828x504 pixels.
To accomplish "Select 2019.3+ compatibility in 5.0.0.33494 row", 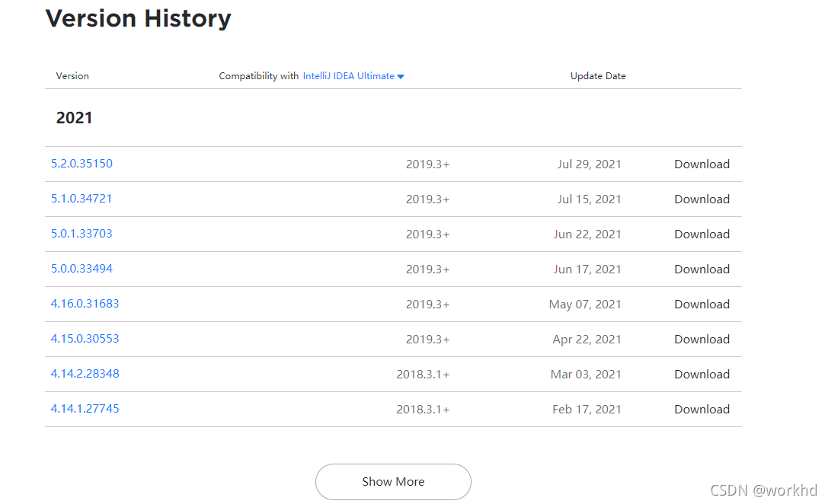I will pos(428,270).
